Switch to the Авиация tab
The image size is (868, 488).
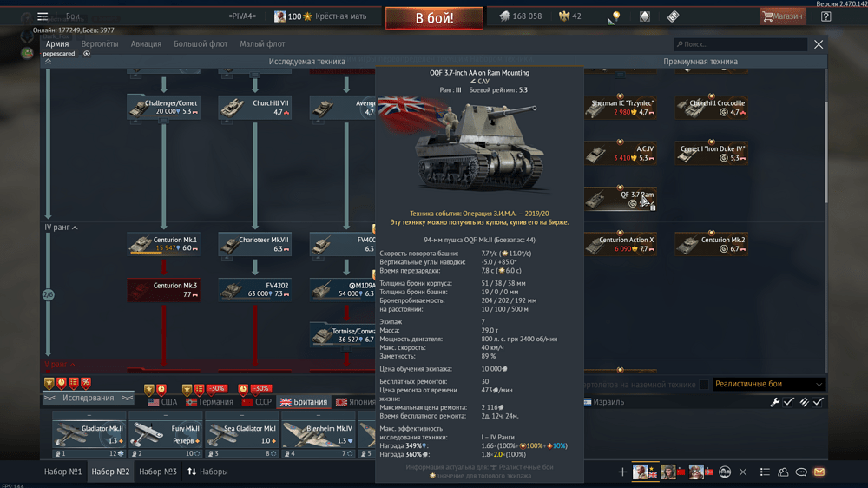point(146,43)
